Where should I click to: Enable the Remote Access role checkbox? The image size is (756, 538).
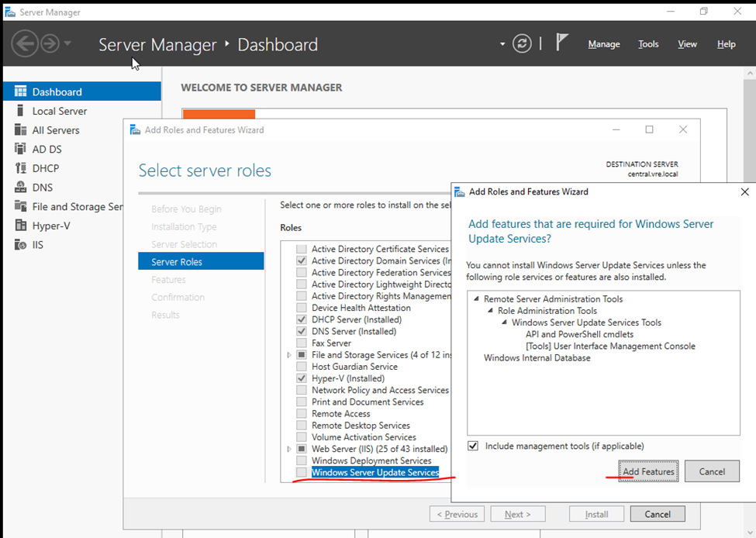(x=301, y=413)
